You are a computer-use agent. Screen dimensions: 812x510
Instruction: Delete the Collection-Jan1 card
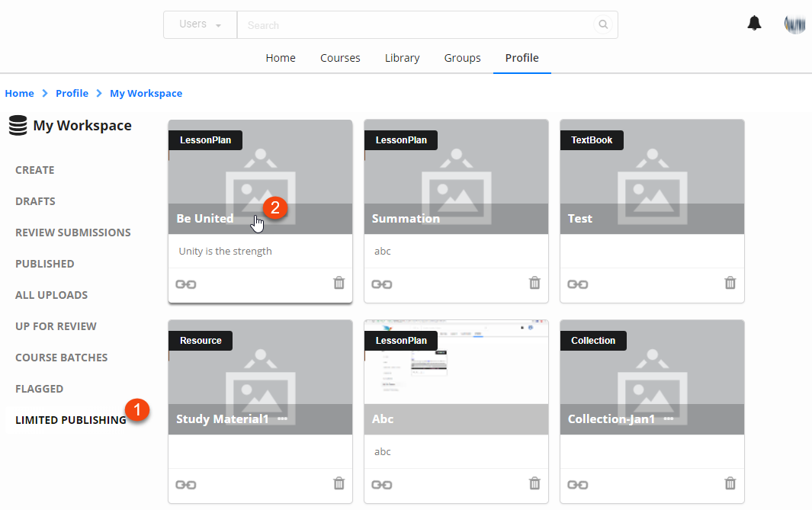730,484
